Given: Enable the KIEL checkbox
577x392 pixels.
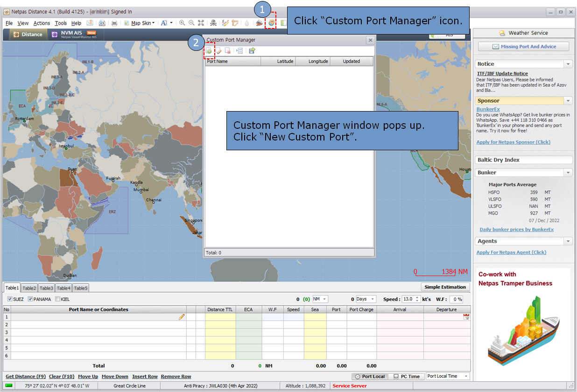Looking at the screenshot, I should point(58,299).
